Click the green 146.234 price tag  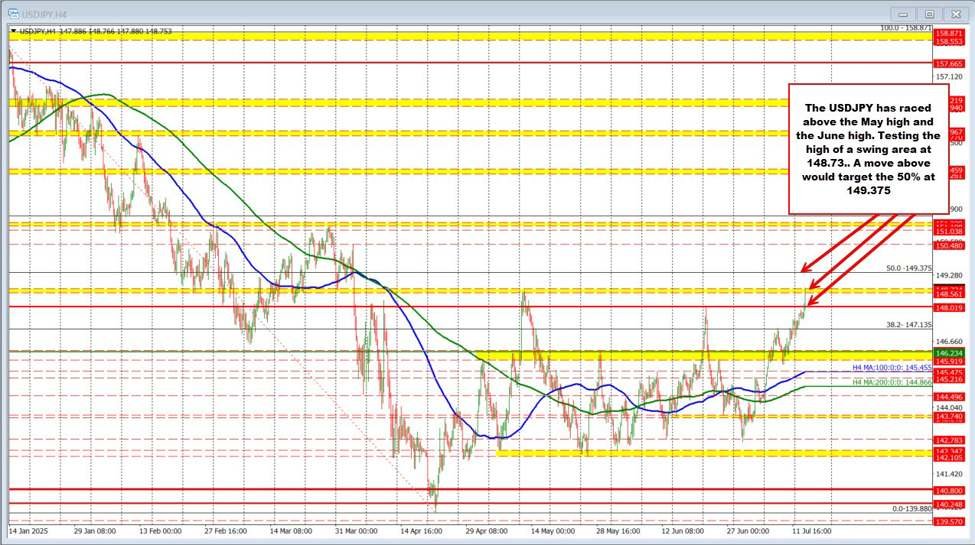click(948, 352)
